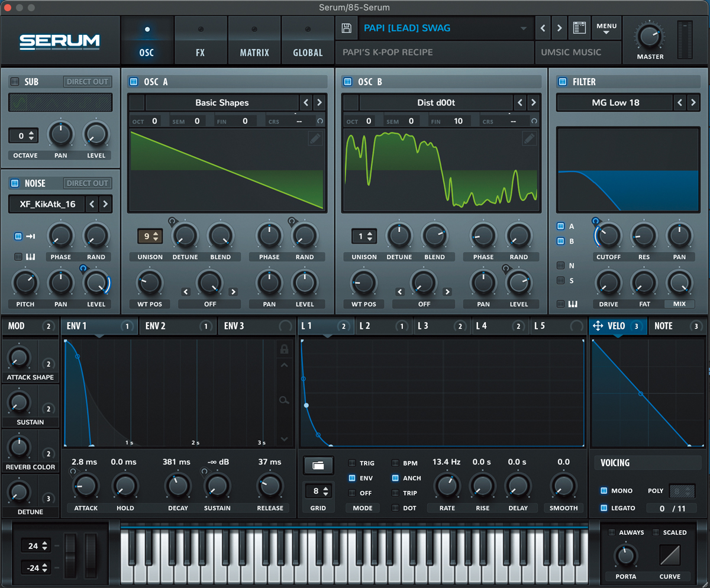Screen dimensions: 710x588
Task: Toggle OSC B on/off
Action: point(347,82)
